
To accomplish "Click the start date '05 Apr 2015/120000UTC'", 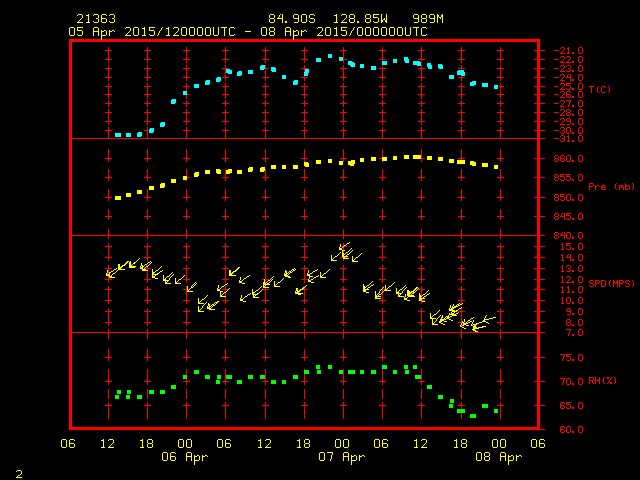I will 152,32.
